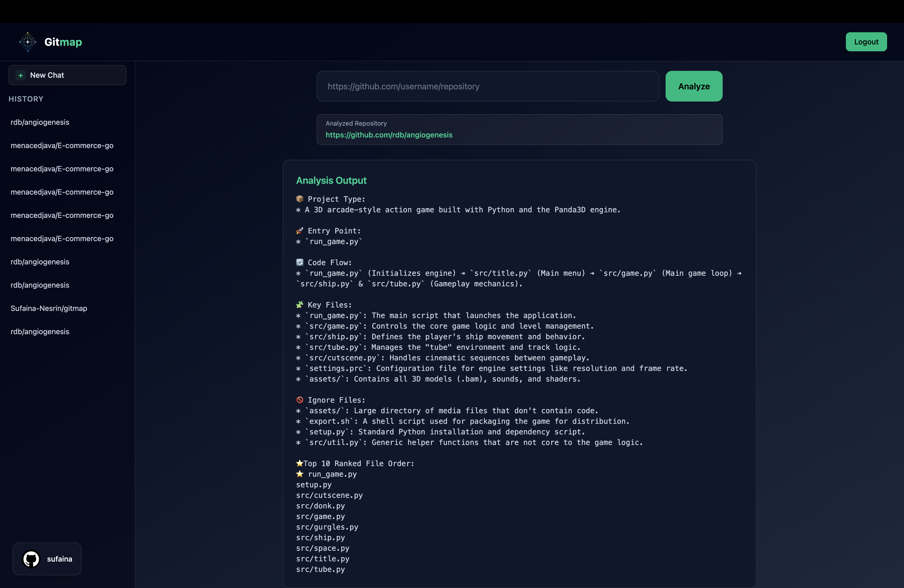The width and height of the screenshot is (904, 588).
Task: Click the refresh icon beside Code Flow
Action: pos(300,262)
